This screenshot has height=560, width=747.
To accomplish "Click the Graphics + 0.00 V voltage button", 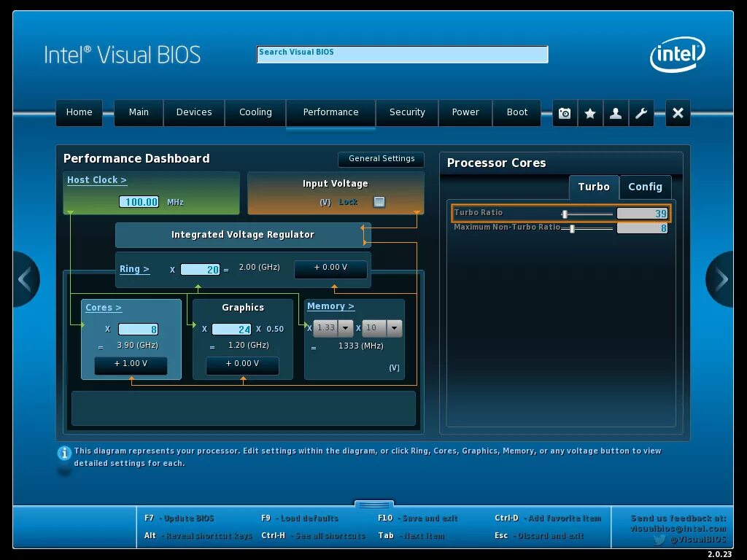I will click(x=242, y=365).
